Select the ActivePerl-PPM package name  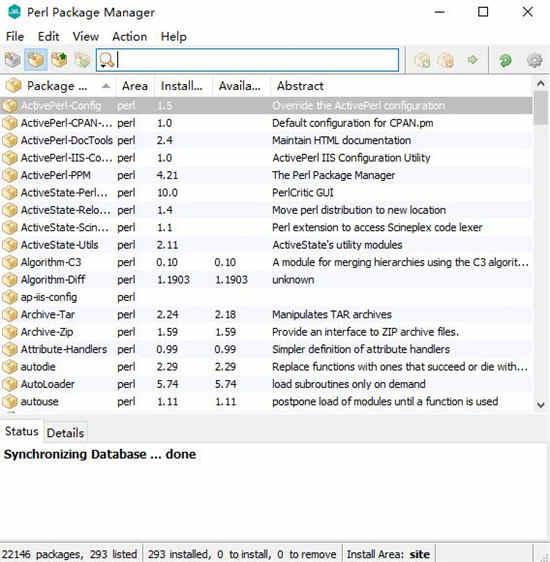[x=56, y=175]
